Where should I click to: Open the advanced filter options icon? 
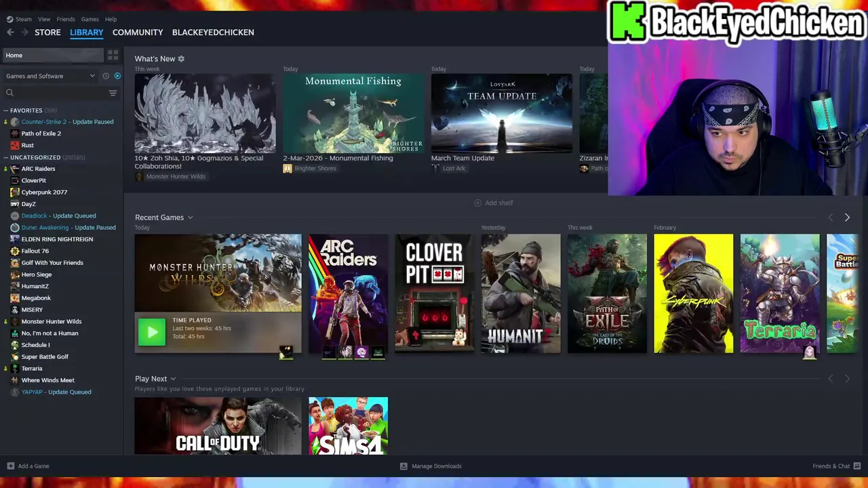click(x=113, y=93)
